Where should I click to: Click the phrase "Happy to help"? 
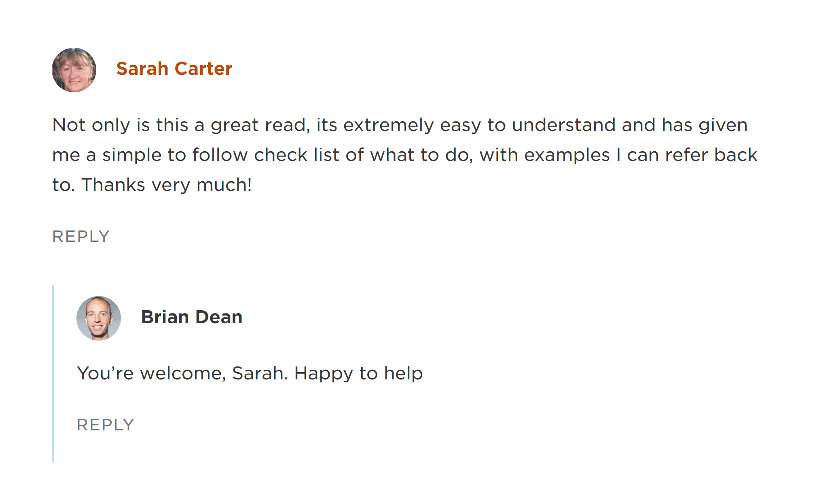[x=358, y=373]
